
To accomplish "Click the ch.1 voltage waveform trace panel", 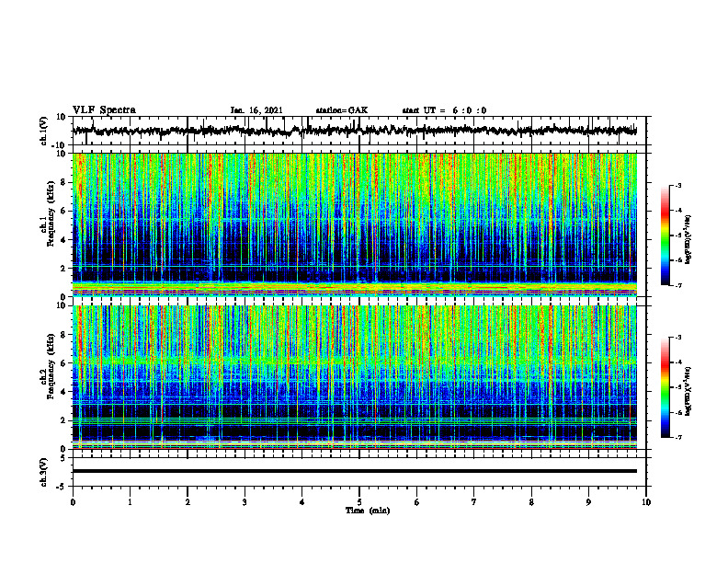I will click(x=359, y=131).
